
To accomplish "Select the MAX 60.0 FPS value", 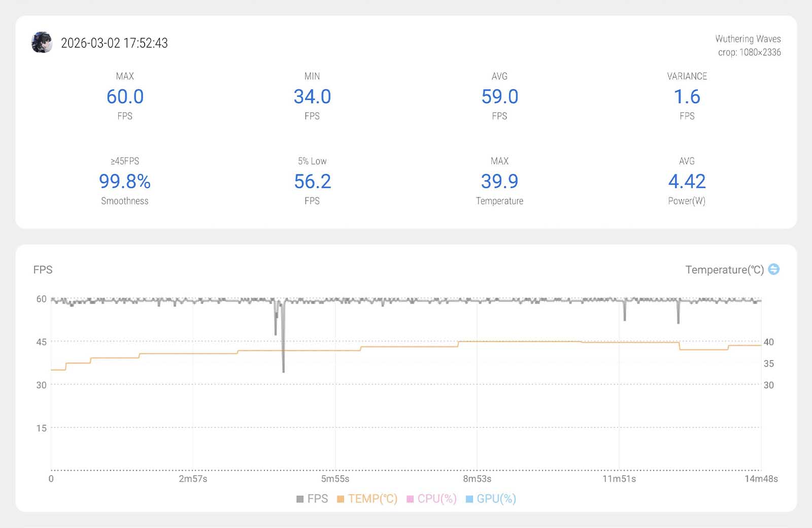I will coord(125,96).
